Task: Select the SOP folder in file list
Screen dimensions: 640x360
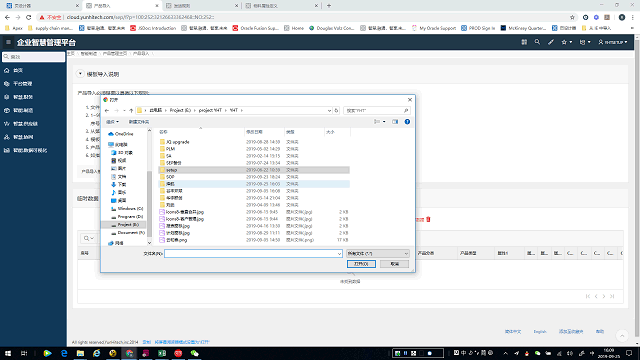Action: 253,177
